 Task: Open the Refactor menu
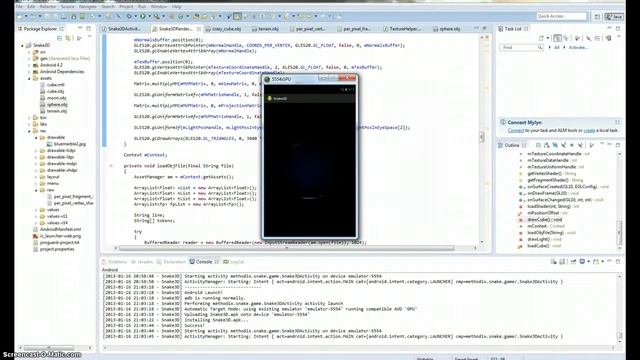pyautogui.click(x=48, y=7)
